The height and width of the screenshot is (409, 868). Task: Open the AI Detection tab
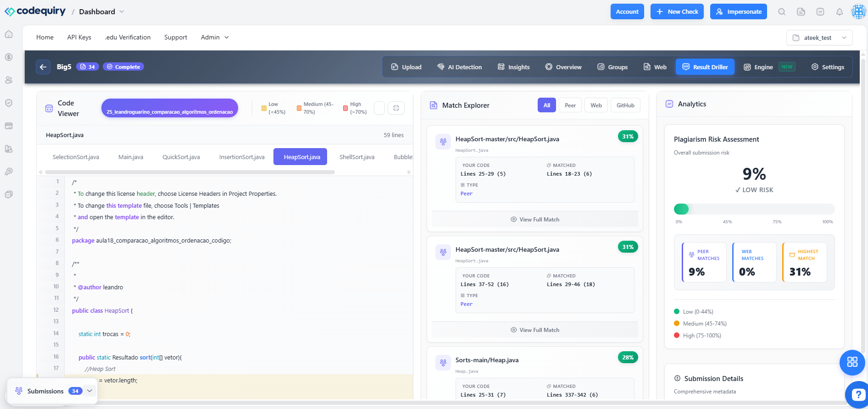click(460, 67)
